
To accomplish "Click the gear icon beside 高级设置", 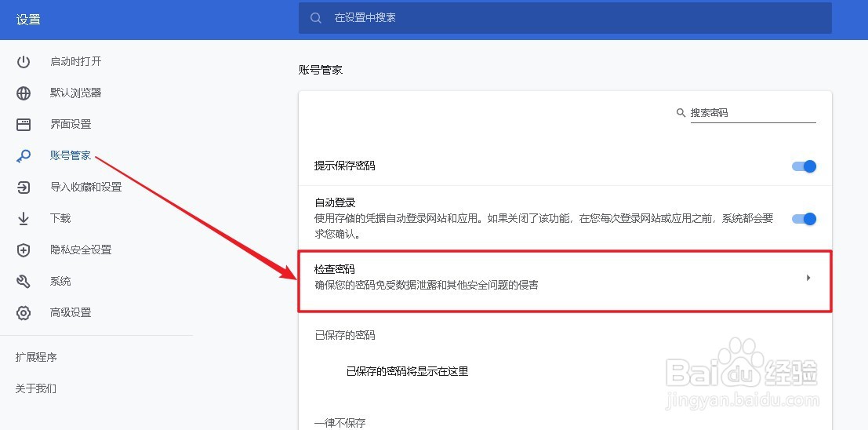I will tap(24, 312).
